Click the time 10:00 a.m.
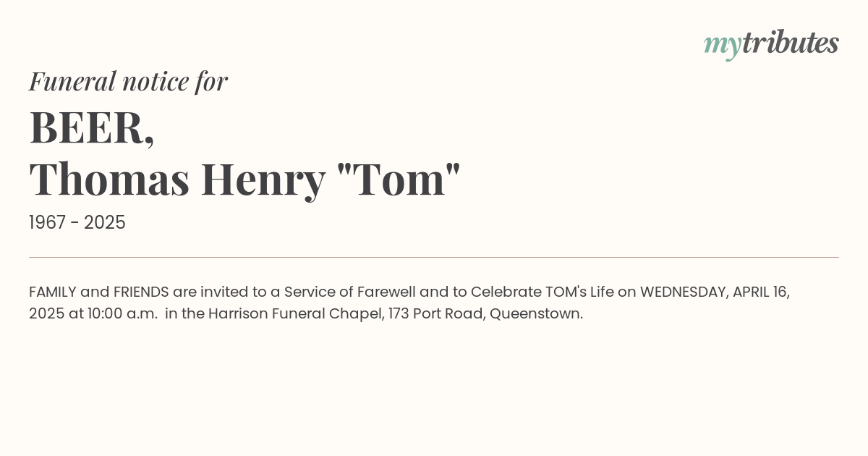The image size is (868, 456). pyautogui.click(x=122, y=313)
